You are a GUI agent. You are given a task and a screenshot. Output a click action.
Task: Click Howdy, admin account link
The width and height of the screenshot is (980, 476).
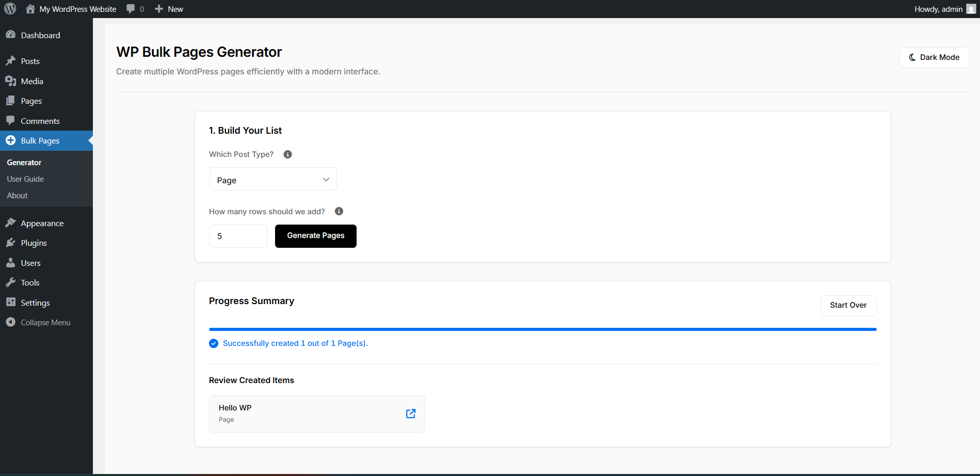click(938, 9)
